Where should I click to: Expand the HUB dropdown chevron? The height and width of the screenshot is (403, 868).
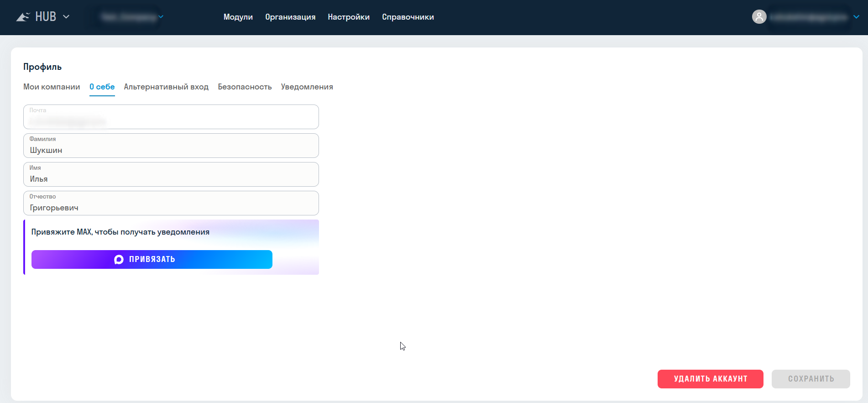coord(66,17)
